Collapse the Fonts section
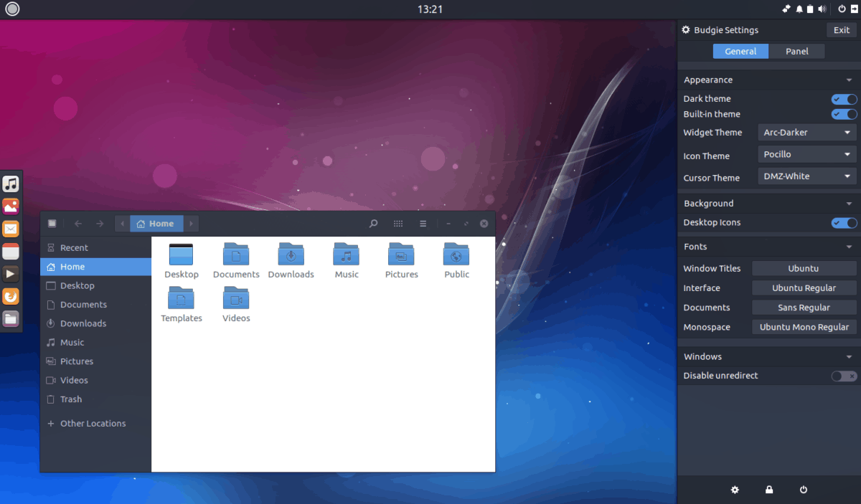 pos(850,247)
